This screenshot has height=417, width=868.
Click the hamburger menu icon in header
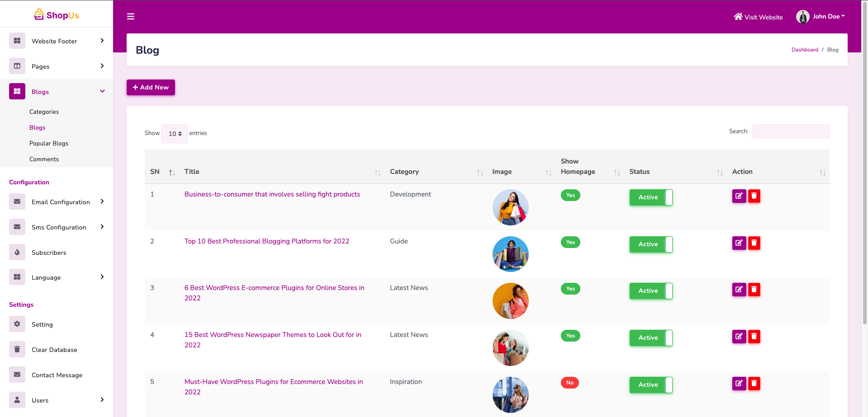(x=131, y=17)
